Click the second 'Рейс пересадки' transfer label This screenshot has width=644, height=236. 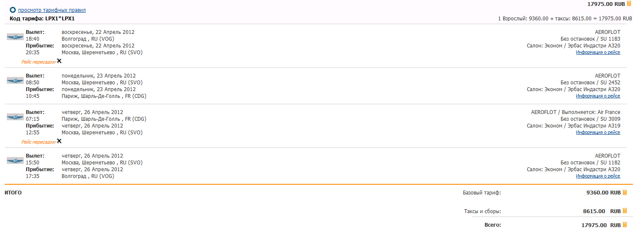38,142
